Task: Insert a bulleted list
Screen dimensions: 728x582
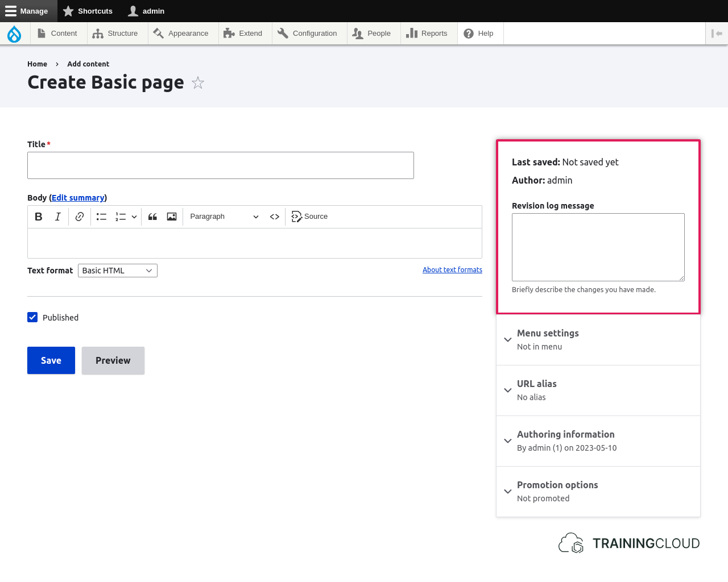Action: (102, 217)
